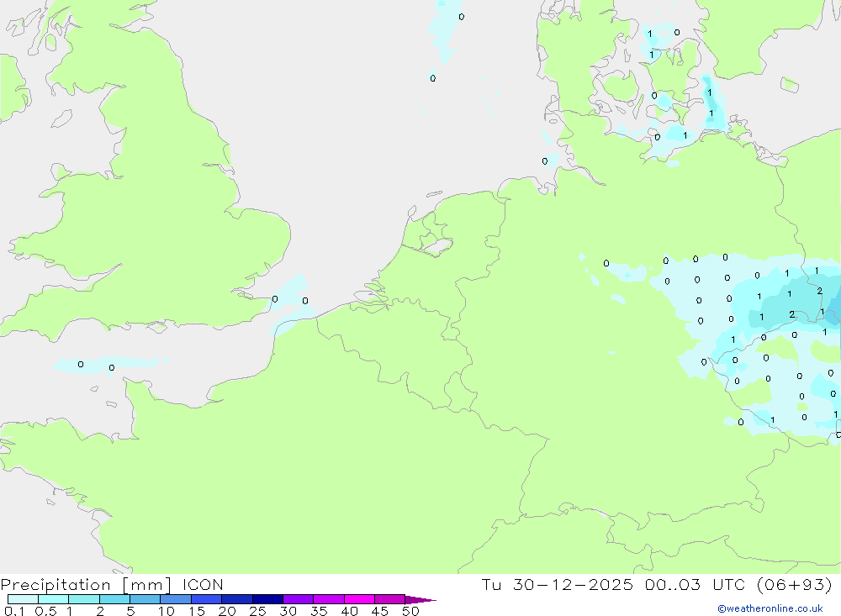Pick the 35–40 mm purple legend swatch

pos(329,599)
